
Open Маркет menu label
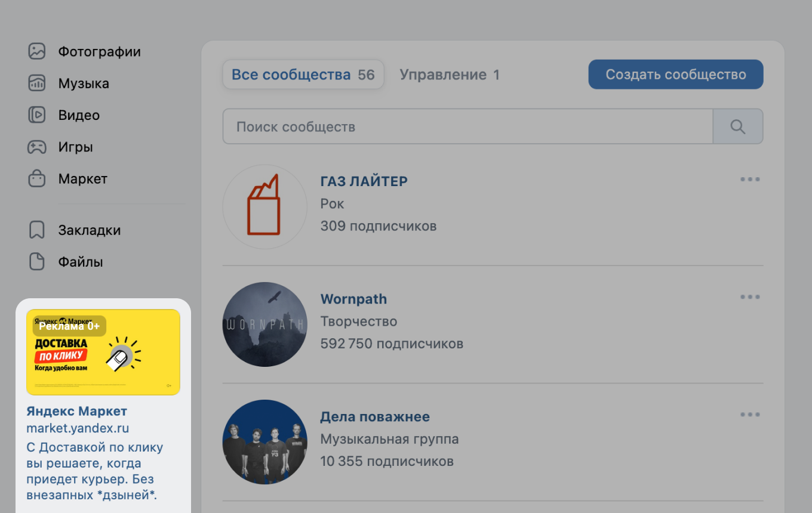(x=83, y=179)
